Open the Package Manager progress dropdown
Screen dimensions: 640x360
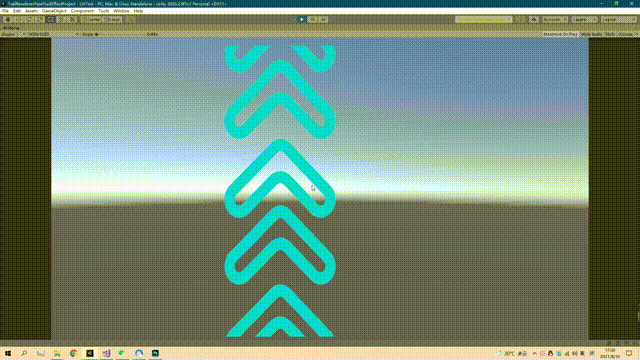point(483,19)
